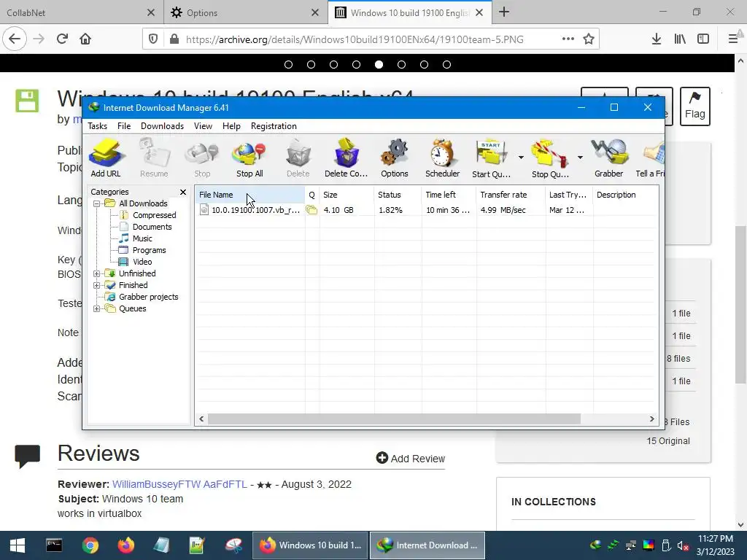This screenshot has height=560, width=747.
Task: Open the Tasks menu
Action: (x=97, y=126)
